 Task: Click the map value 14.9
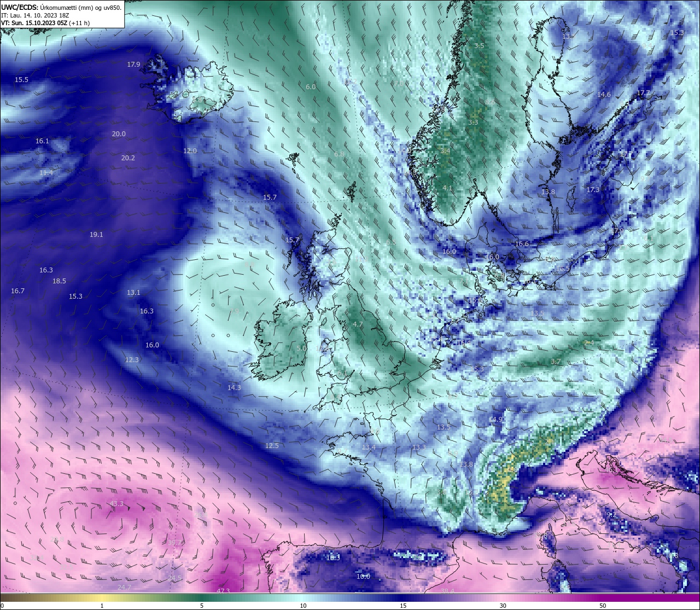[x=495, y=420]
